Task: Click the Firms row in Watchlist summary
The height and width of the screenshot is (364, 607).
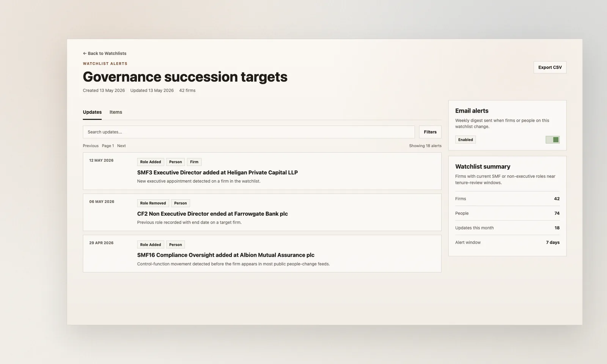Action: 507,199
